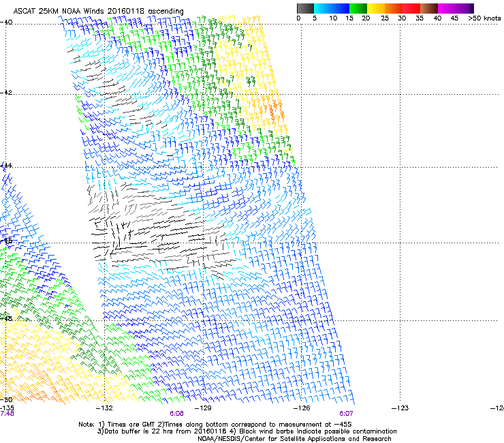Click the '-123' longitude axis label

pos(400,408)
